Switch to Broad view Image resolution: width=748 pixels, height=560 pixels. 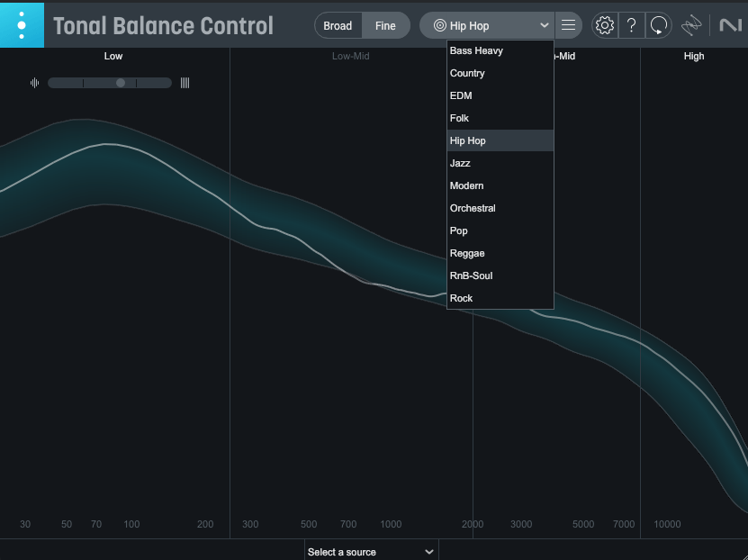(x=338, y=26)
